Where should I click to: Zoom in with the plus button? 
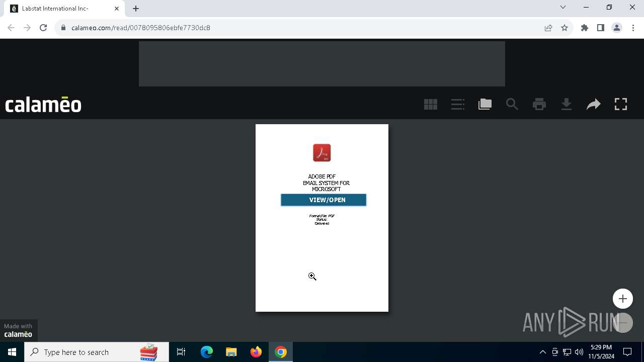623,299
